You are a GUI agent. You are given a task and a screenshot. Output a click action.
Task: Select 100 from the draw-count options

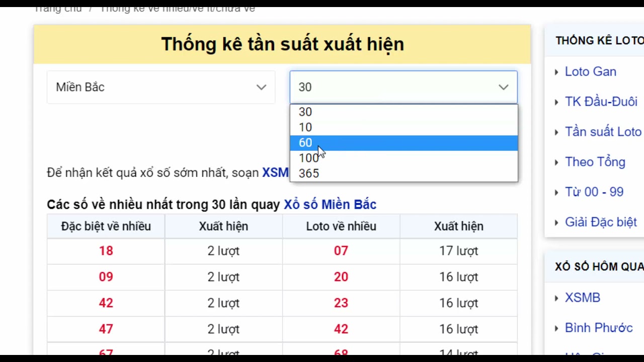click(x=308, y=158)
